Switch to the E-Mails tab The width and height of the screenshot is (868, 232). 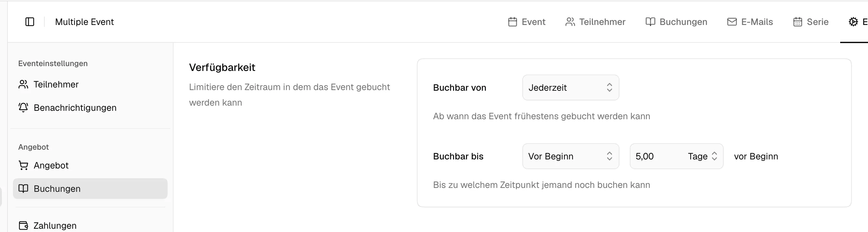(x=756, y=22)
